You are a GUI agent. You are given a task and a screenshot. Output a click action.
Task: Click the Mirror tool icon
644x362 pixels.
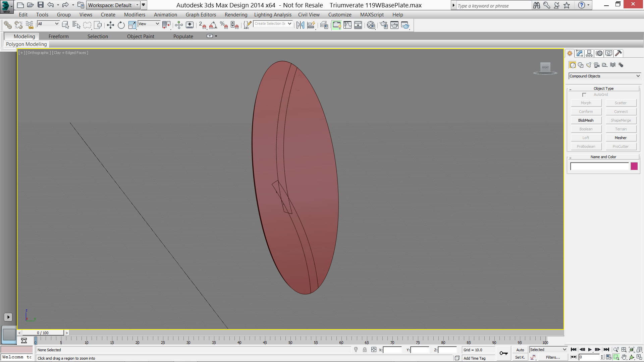(300, 25)
